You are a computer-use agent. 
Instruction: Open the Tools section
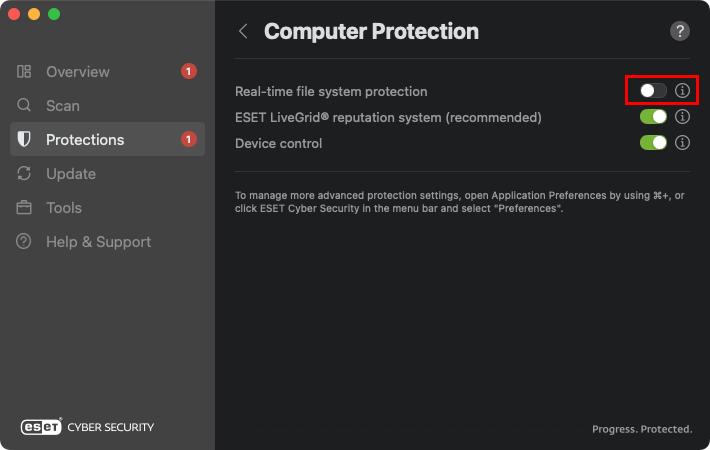(x=64, y=208)
